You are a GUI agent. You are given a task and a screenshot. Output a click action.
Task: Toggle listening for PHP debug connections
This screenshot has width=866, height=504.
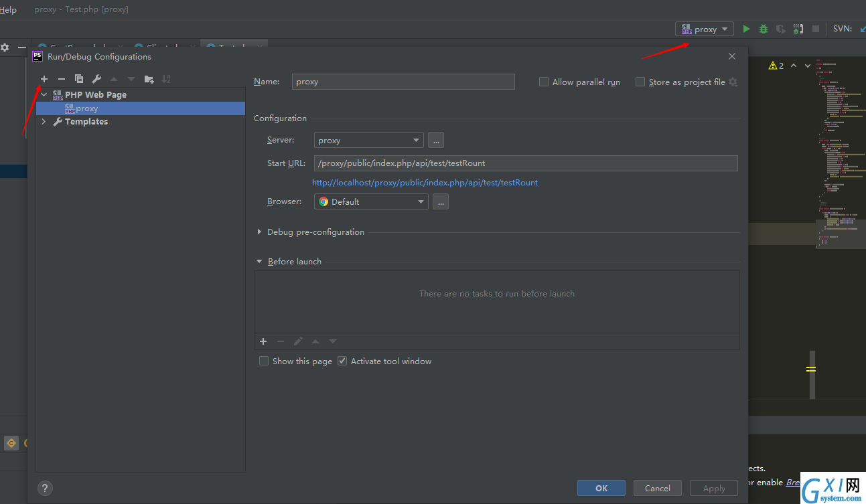pos(798,29)
